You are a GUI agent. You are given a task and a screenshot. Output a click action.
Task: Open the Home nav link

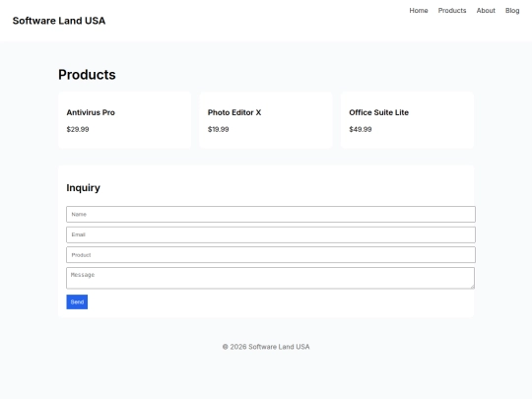(419, 11)
